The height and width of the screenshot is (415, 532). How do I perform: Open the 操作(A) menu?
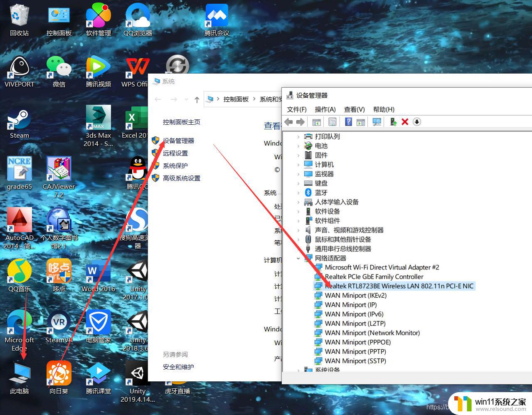[325, 109]
